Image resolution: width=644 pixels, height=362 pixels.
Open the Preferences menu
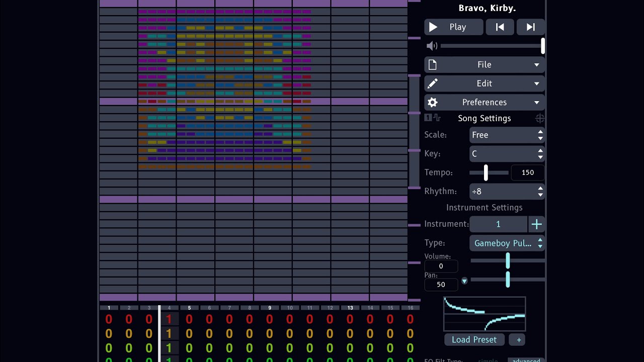point(485,103)
